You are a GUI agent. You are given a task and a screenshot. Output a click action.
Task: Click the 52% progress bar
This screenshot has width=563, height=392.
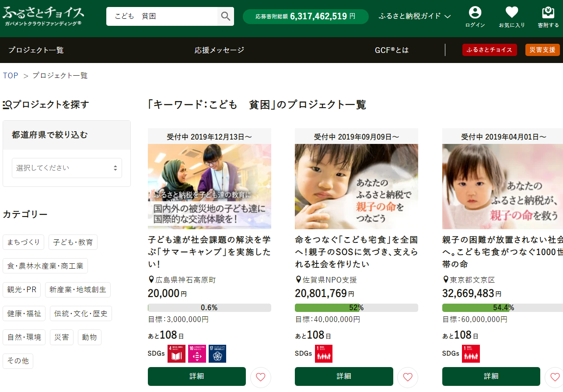[x=356, y=308]
